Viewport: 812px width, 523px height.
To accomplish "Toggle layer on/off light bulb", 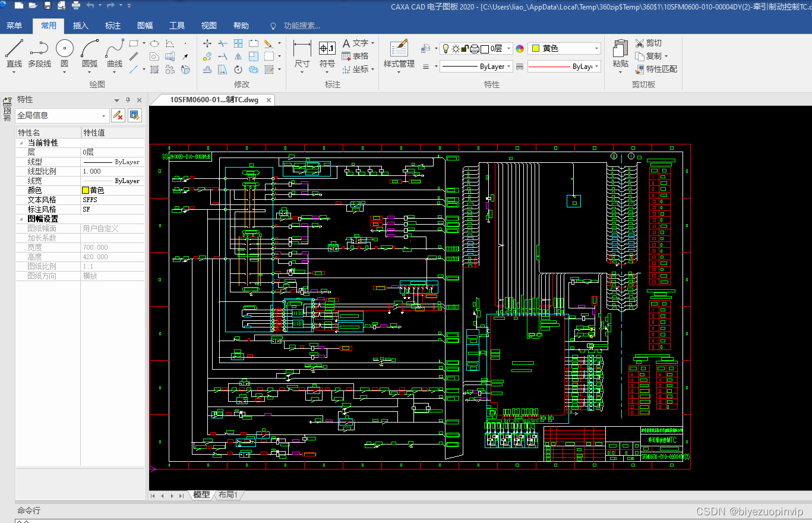I will (445, 49).
